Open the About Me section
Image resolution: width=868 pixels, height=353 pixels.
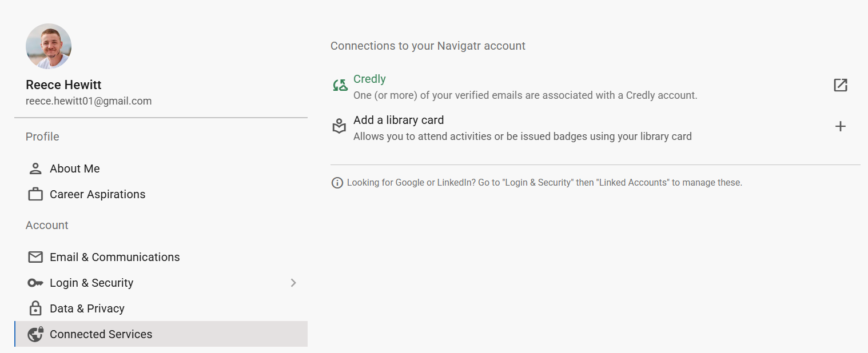point(75,169)
